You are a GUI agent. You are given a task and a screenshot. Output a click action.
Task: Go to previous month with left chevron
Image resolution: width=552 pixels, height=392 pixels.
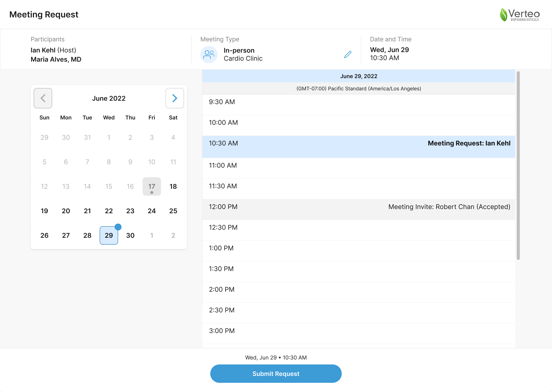[43, 98]
